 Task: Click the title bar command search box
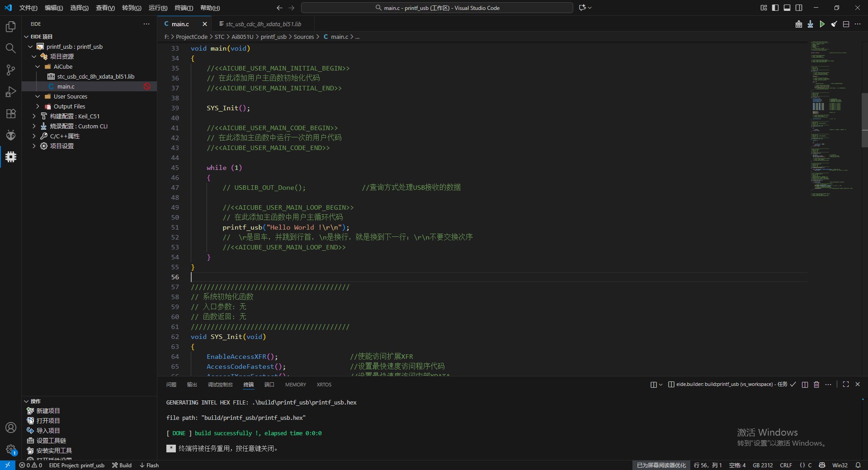tap(437, 8)
